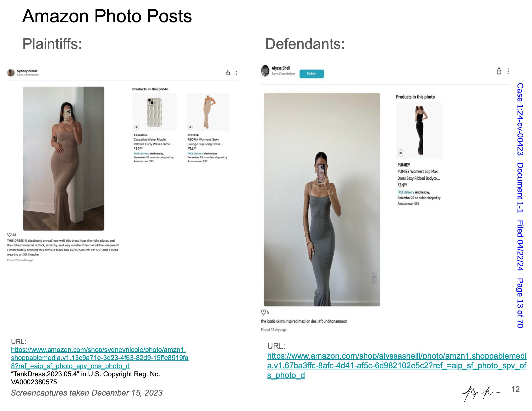Click the quick-view eye icon on the REORIA dress
This screenshot has height=411, width=532.
click(x=190, y=127)
